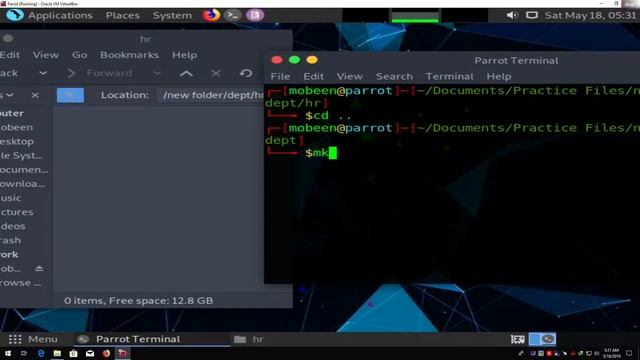The image size is (640, 360).
Task: Select Music in the sidebar
Action: (11, 198)
